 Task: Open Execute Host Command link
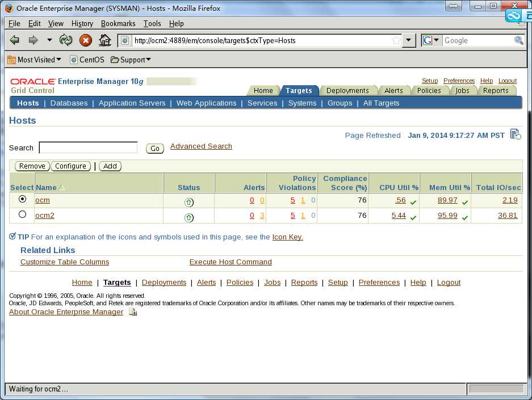coord(231,262)
